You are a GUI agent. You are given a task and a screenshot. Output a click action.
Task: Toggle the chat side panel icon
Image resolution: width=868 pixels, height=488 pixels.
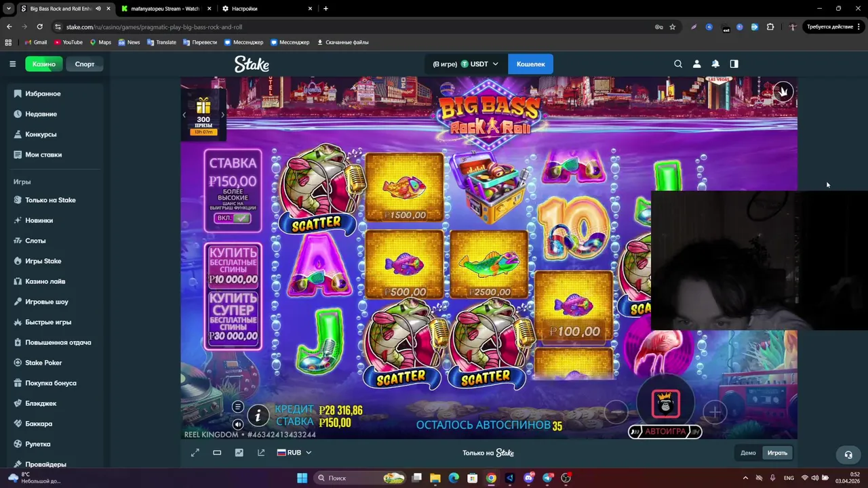coord(734,64)
